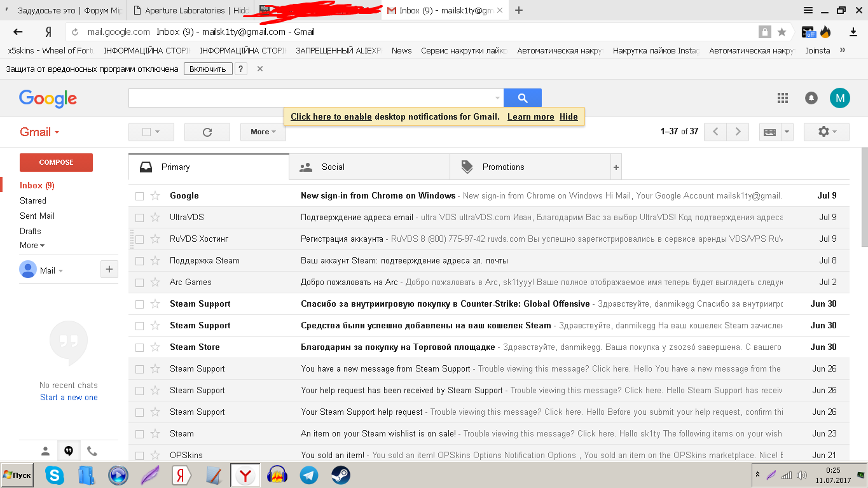This screenshot has height=488, width=868.
Task: Launch Steam from the taskbar
Action: coord(341,475)
